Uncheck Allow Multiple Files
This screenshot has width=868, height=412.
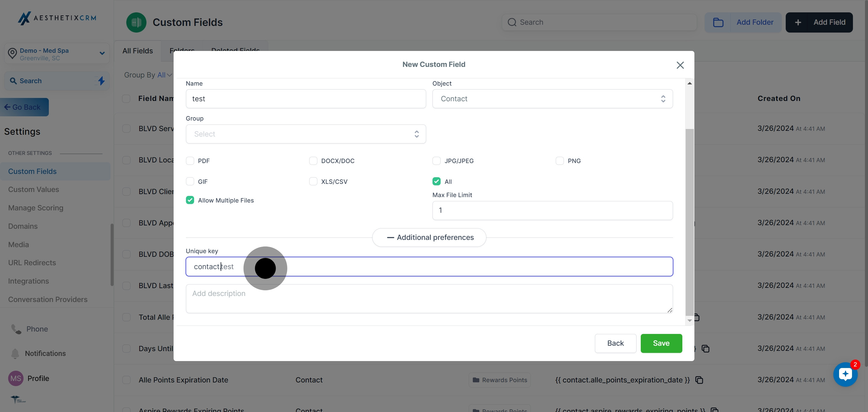[190, 200]
